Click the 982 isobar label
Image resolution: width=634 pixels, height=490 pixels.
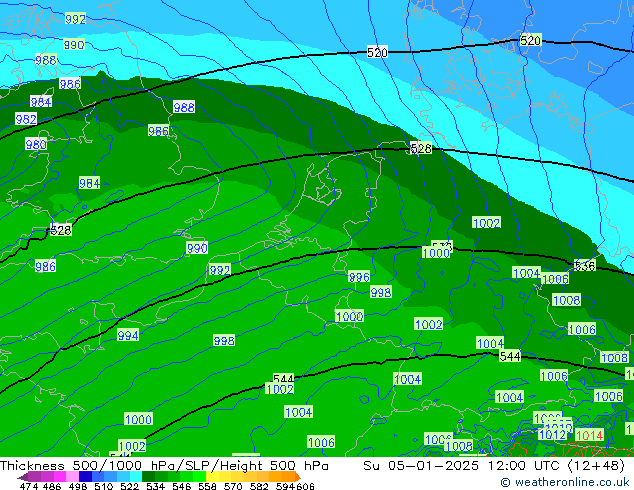[26, 119]
